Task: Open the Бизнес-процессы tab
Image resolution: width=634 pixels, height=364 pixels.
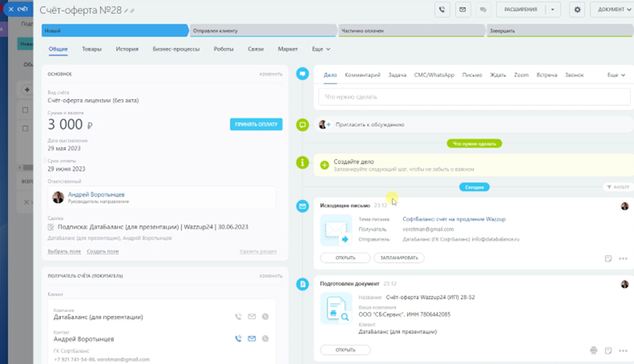Action: click(176, 49)
